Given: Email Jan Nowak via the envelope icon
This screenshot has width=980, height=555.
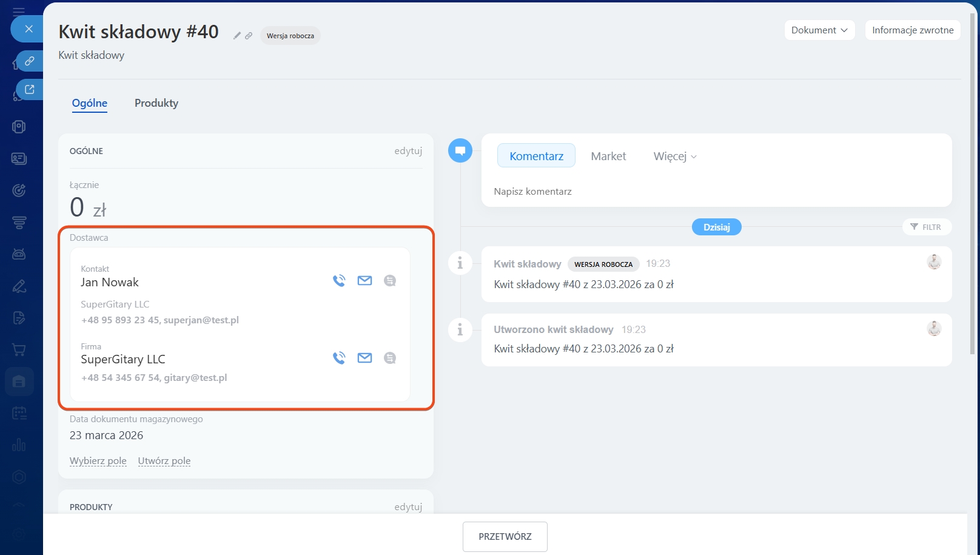Looking at the screenshot, I should pyautogui.click(x=364, y=281).
